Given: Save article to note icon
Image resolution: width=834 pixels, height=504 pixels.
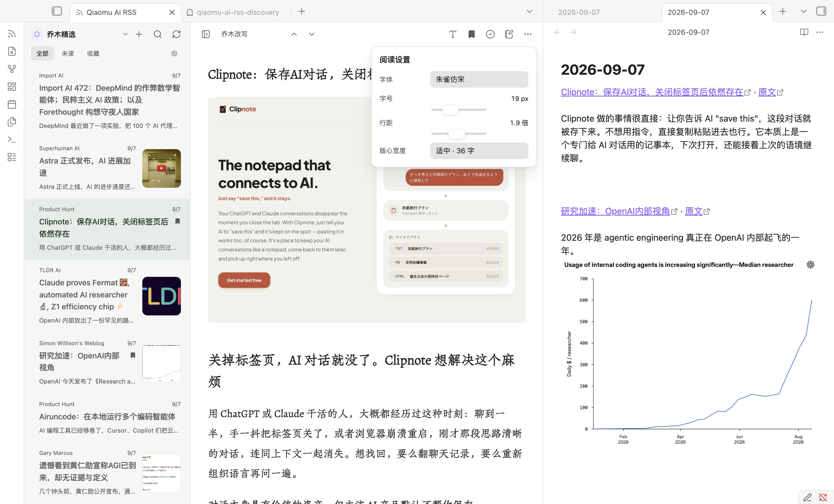Looking at the screenshot, I should click(509, 34).
